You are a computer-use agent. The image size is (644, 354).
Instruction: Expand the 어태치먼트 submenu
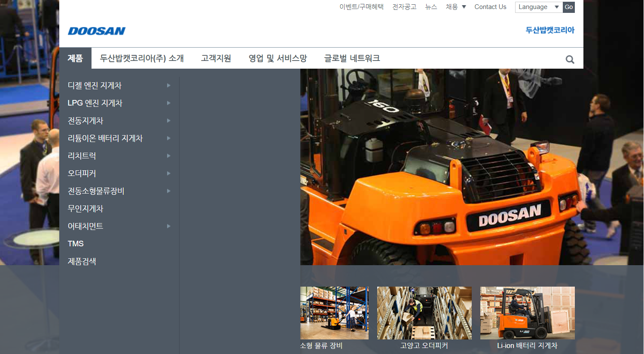(168, 226)
